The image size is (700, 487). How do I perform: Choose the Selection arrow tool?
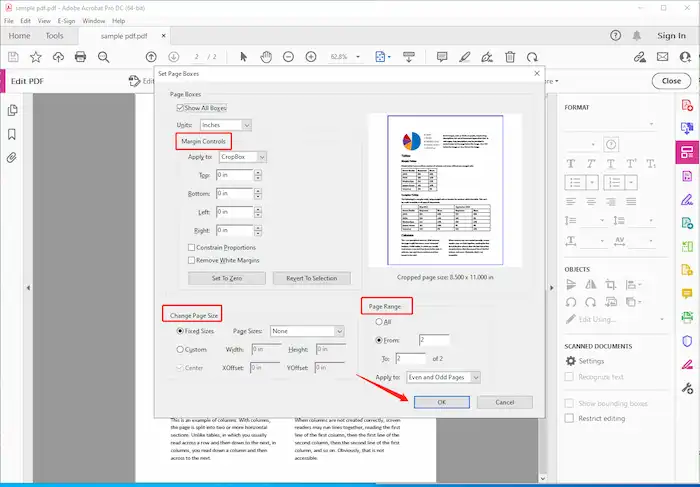pos(243,57)
